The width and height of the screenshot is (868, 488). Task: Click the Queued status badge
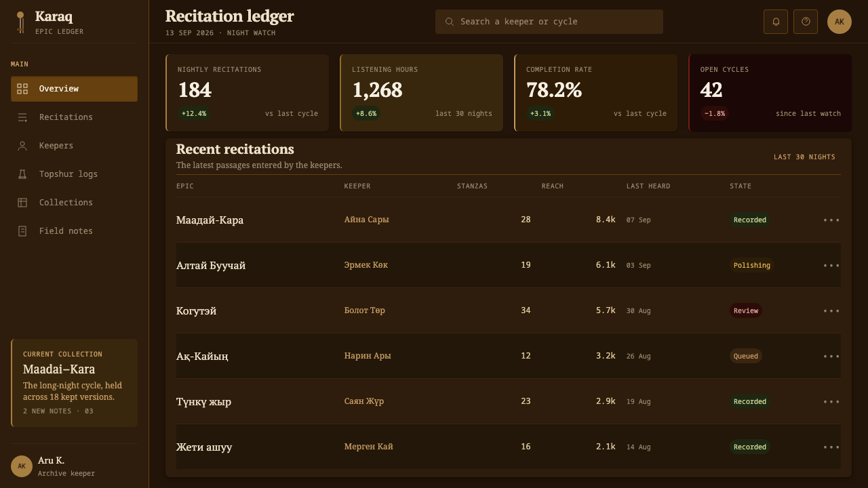[x=746, y=356]
